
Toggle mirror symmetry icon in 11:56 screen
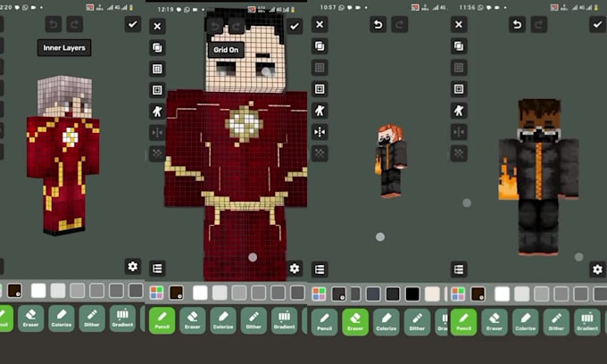point(459,132)
